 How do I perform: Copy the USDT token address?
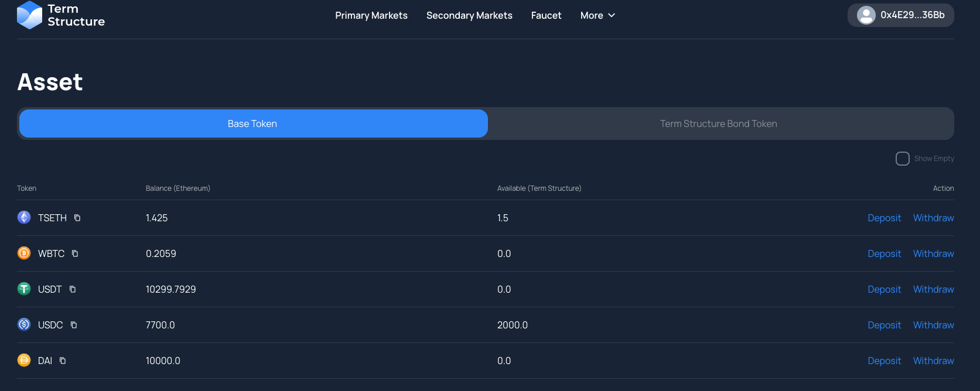click(73, 289)
